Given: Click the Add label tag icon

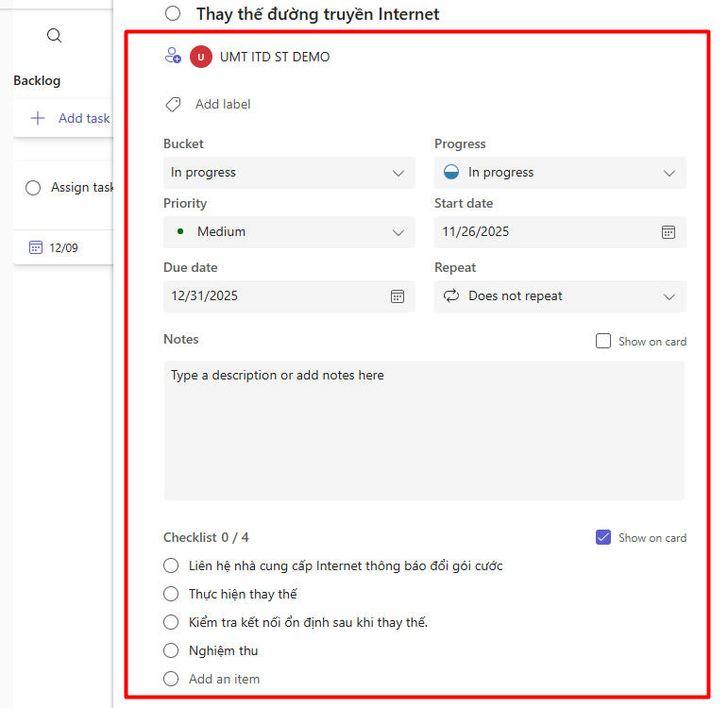Looking at the screenshot, I should pos(173,105).
